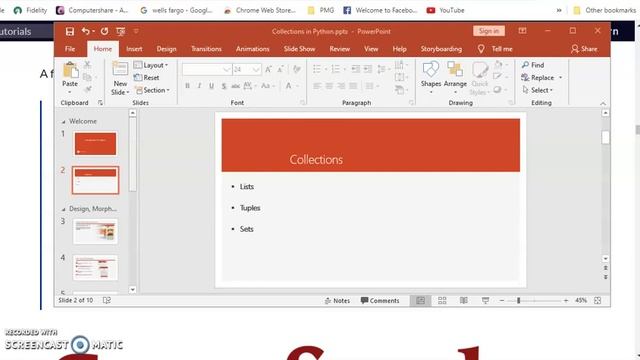The image size is (640, 360).
Task: Toggle strikethrough formatting
Action: tap(236, 86)
